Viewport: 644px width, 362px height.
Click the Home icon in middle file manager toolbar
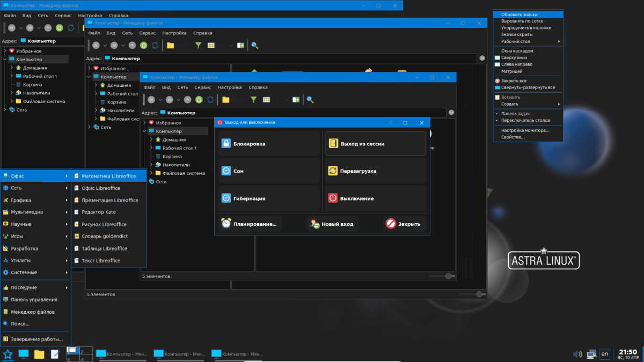tap(143, 46)
